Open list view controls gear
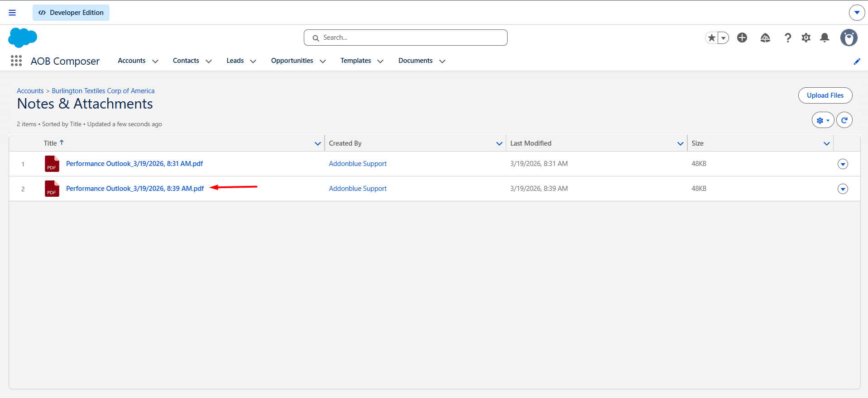868x398 pixels. [823, 120]
